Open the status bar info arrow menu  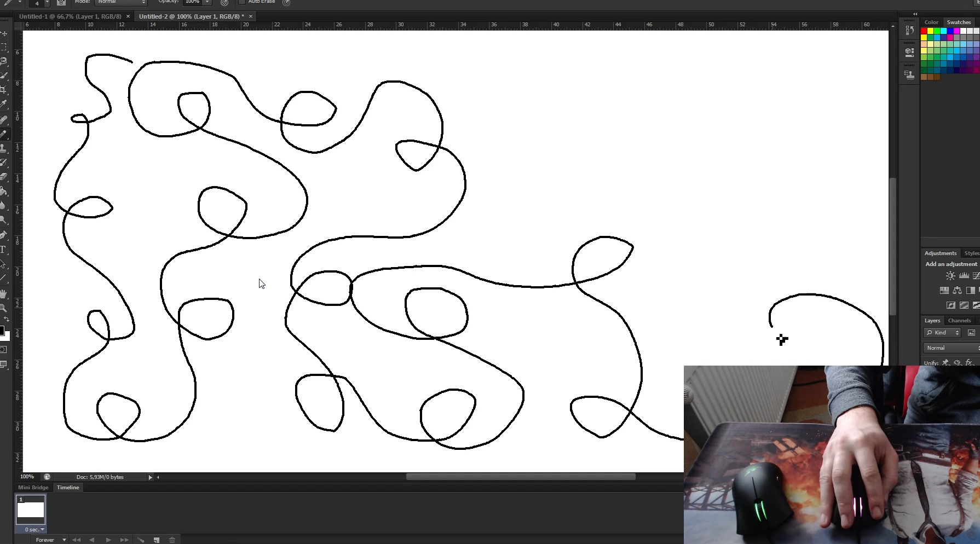coord(150,477)
